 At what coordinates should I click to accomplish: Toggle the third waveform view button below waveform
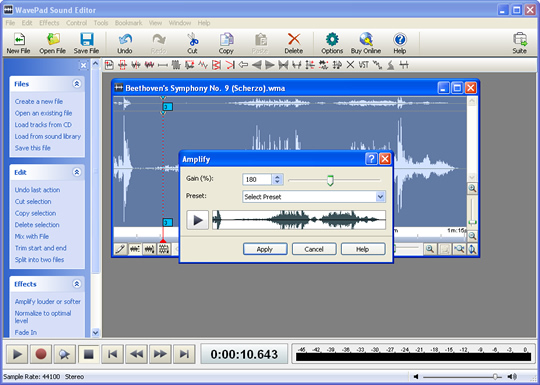tap(149, 249)
